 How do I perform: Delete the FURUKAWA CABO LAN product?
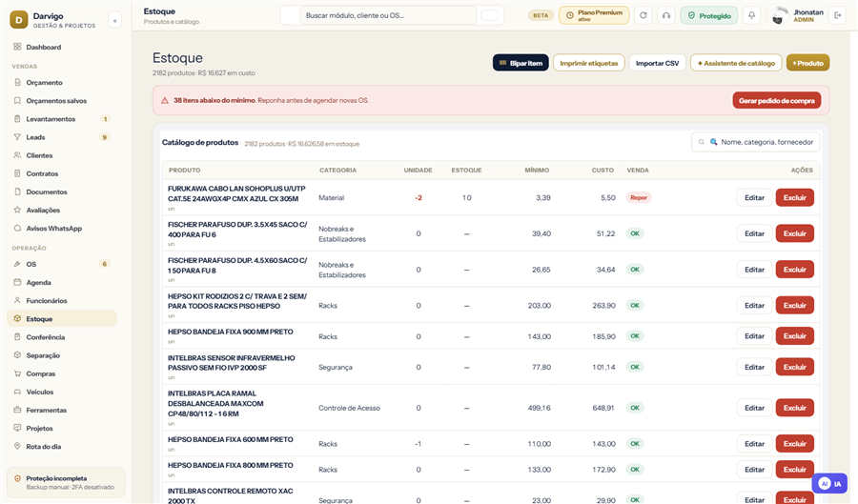pos(794,197)
